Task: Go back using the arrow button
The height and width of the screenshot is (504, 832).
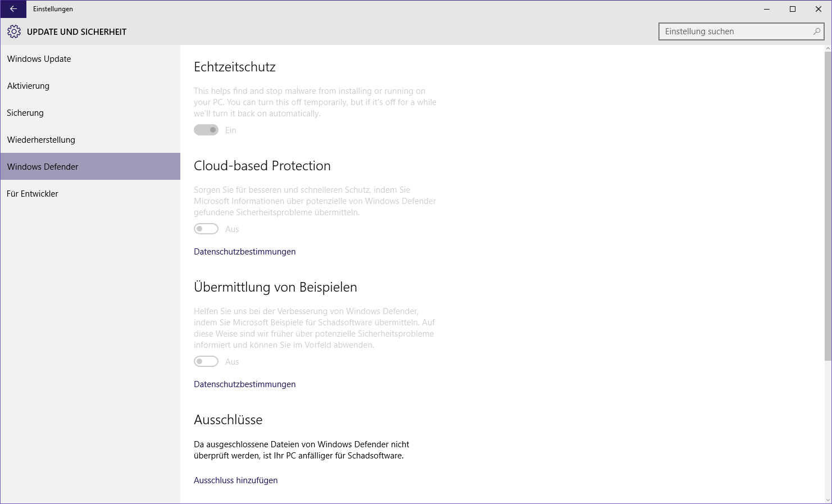Action: coord(13,9)
